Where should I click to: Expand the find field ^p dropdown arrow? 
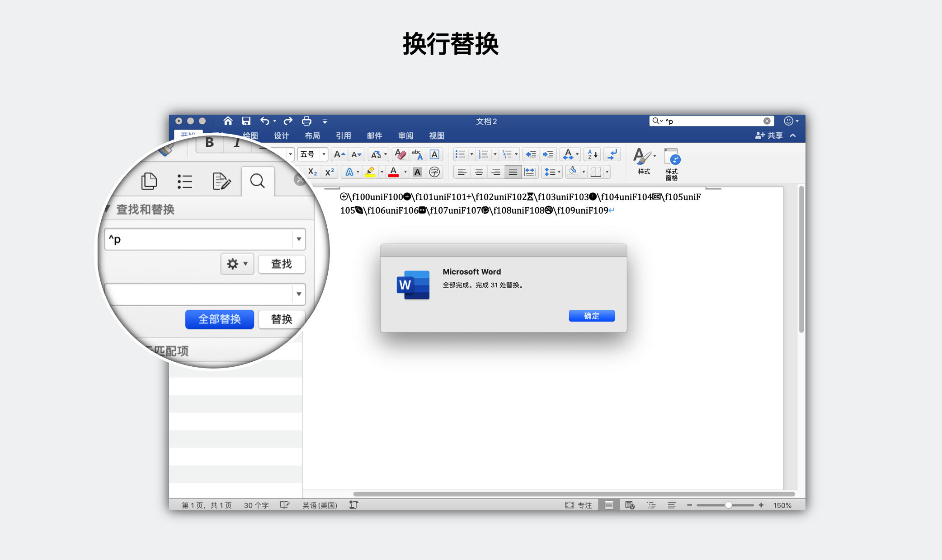tap(298, 239)
